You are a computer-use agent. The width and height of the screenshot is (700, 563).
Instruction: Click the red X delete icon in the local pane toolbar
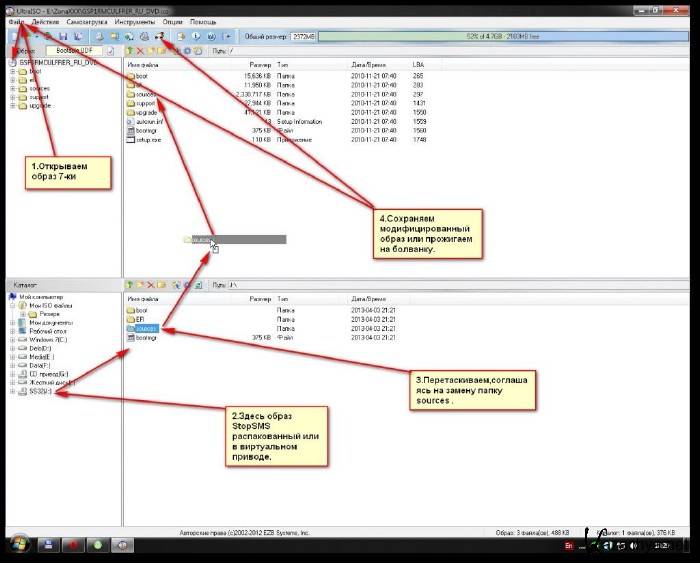(x=151, y=285)
